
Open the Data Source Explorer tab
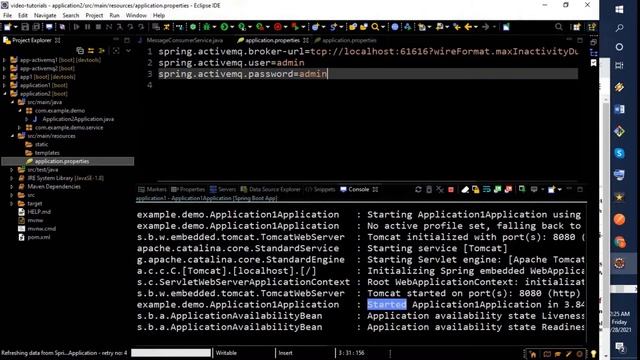[x=271, y=189]
